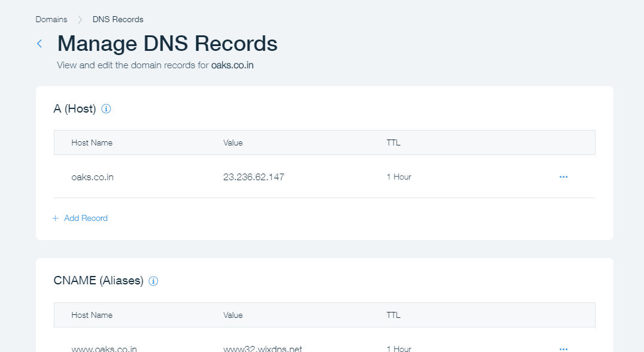Viewport: 644px width, 352px height.
Task: Click Host Name column header in A (Host) table
Action: click(x=92, y=142)
